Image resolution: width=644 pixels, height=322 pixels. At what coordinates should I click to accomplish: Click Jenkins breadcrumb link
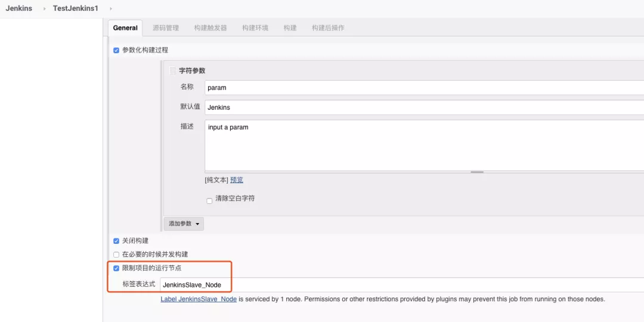19,8
